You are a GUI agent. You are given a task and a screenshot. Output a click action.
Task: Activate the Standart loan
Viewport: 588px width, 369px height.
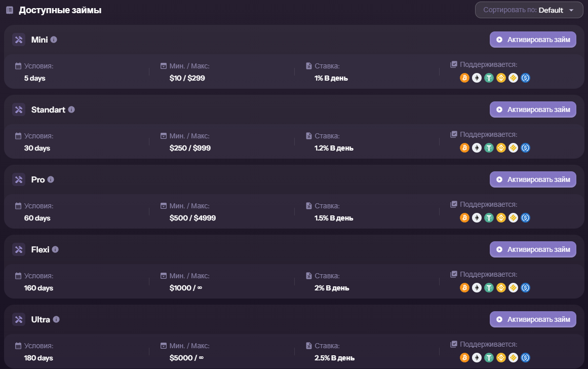tap(533, 109)
